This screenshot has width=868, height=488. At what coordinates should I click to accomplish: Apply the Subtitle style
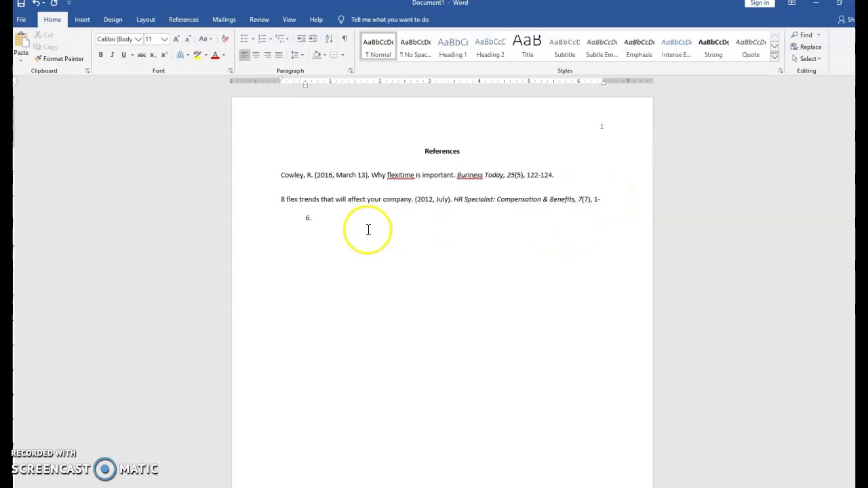(x=565, y=47)
